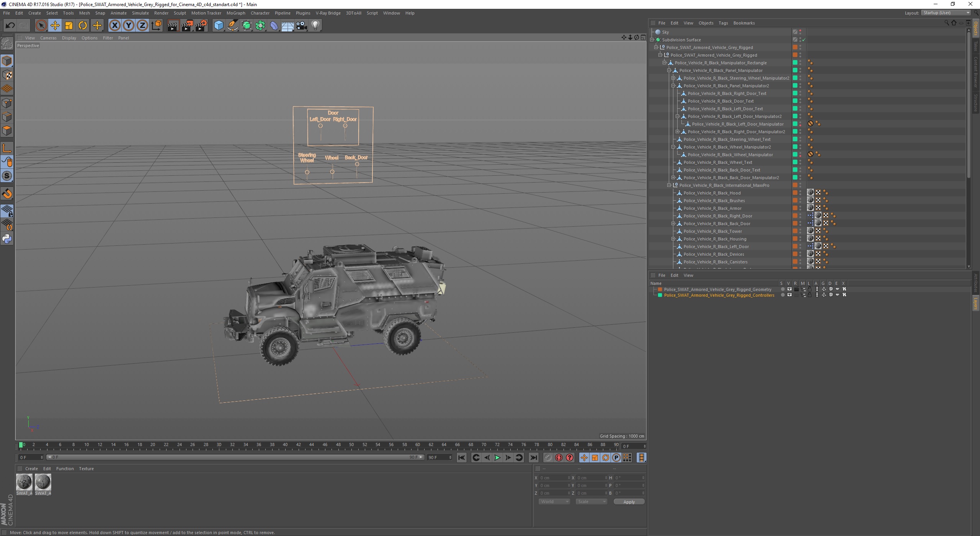980x536 pixels.
Task: Click the Camera object icon
Action: point(302,26)
